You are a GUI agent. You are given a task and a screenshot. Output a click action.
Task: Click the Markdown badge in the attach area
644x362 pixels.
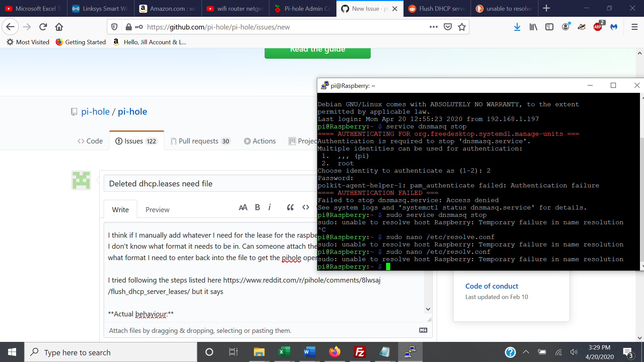tap(423, 330)
